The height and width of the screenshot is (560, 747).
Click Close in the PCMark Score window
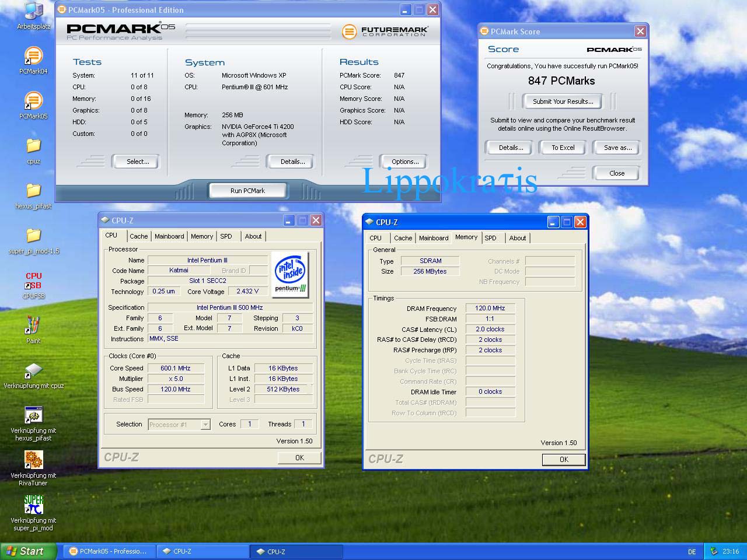pos(617,173)
